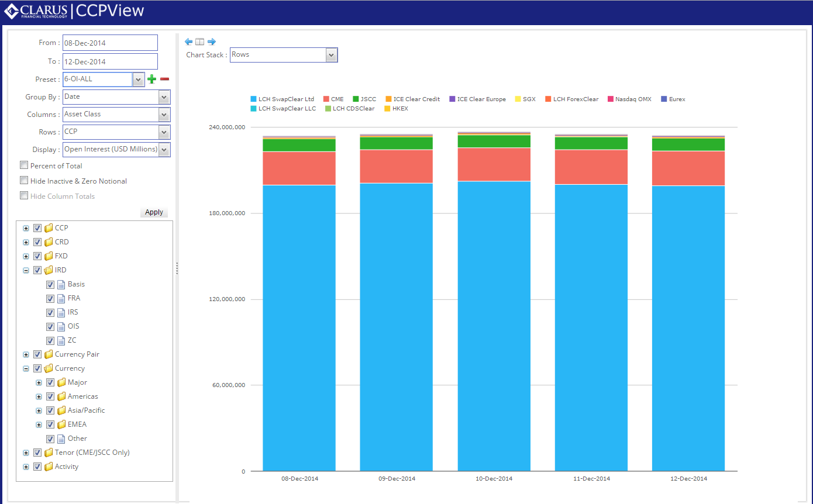Toggle Eurex legend entry

(673, 99)
